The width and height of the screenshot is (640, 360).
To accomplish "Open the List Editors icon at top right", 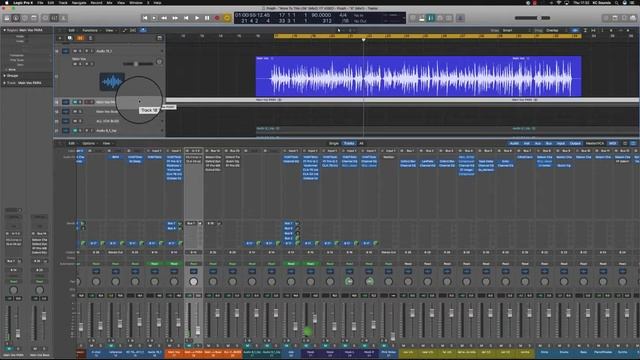I will click(606, 18).
